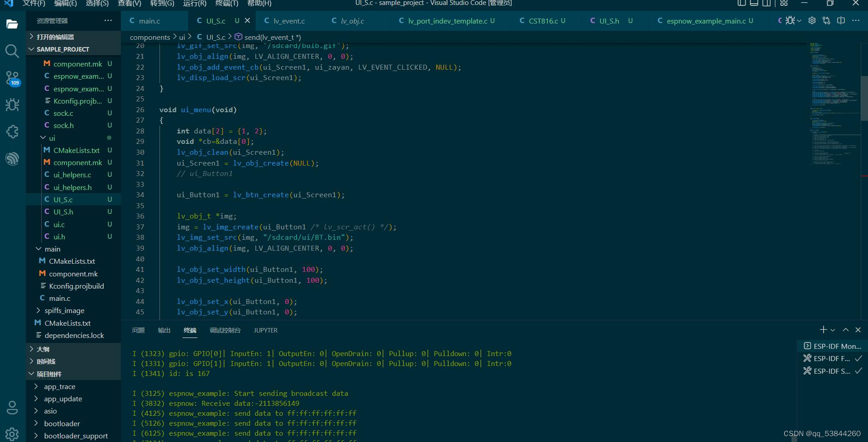
Task: Open editor more actions ellipsis menu
Action: tap(855, 20)
